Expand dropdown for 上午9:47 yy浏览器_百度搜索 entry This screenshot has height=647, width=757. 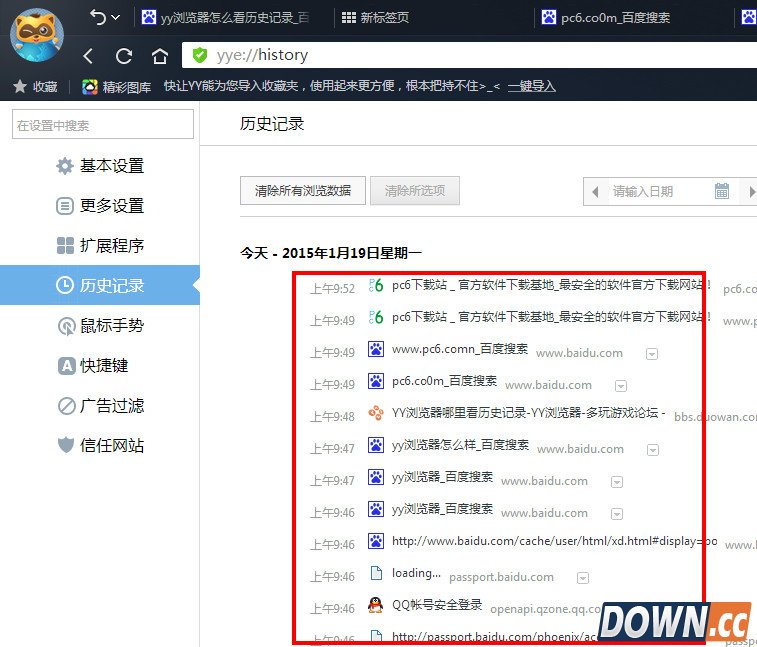(x=617, y=482)
